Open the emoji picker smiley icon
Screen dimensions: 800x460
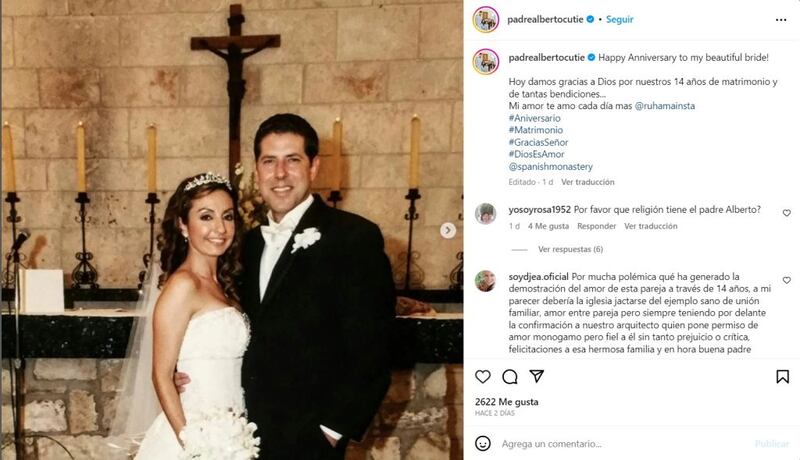[x=483, y=443]
